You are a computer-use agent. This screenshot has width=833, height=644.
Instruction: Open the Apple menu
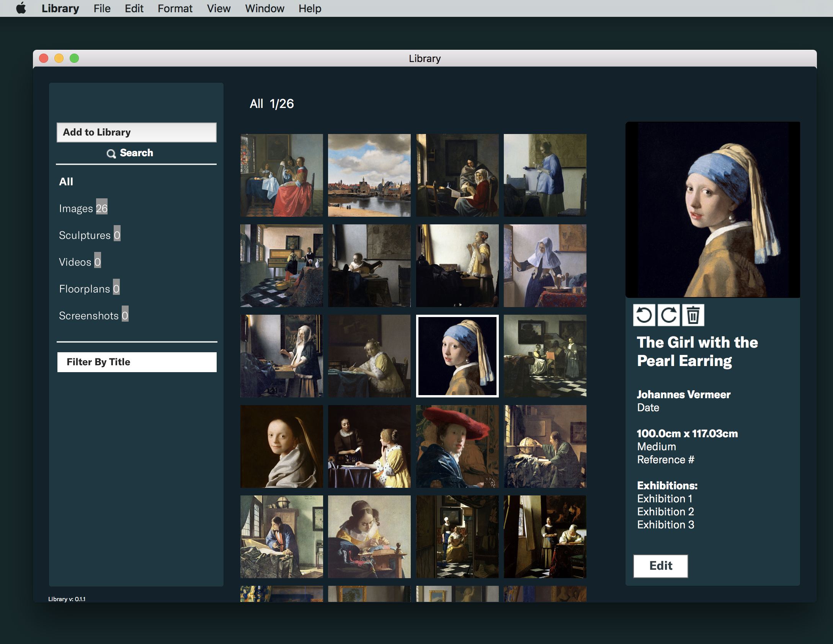click(x=21, y=8)
